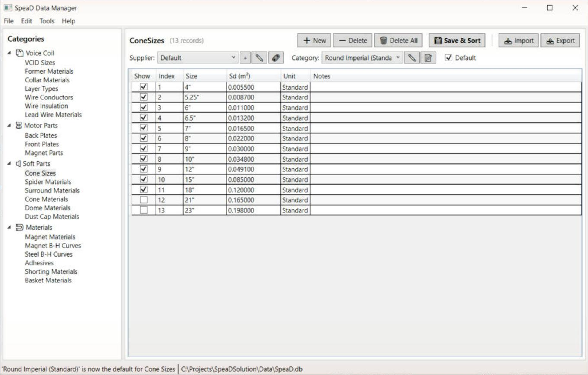Click the Motor Parts category icon
Image resolution: width=588 pixels, height=375 pixels.
(x=19, y=125)
